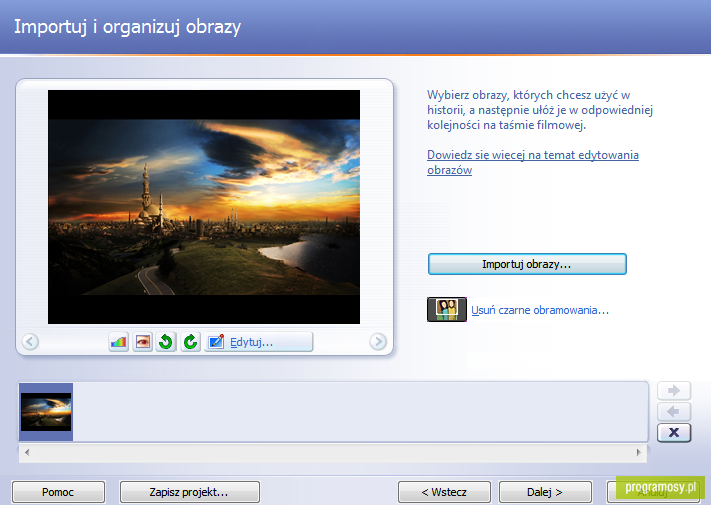Click the black borders removal icon
Screen dimensions: 711x505
pos(447,310)
